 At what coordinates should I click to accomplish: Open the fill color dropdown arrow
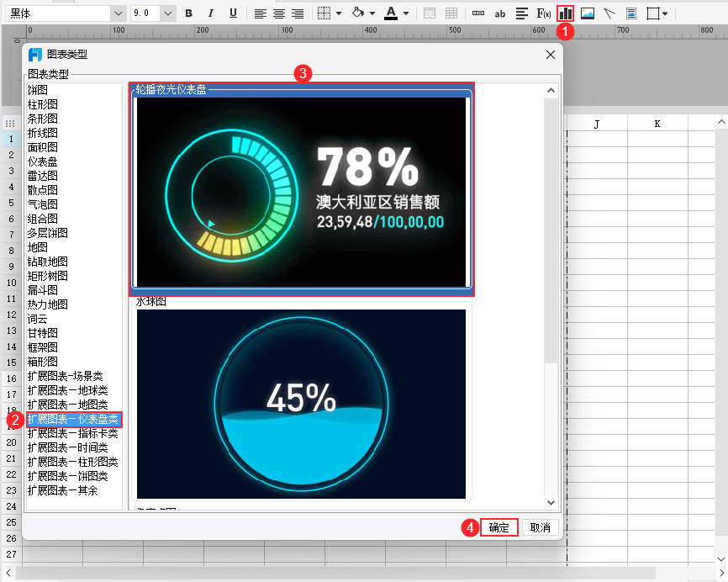click(x=372, y=13)
